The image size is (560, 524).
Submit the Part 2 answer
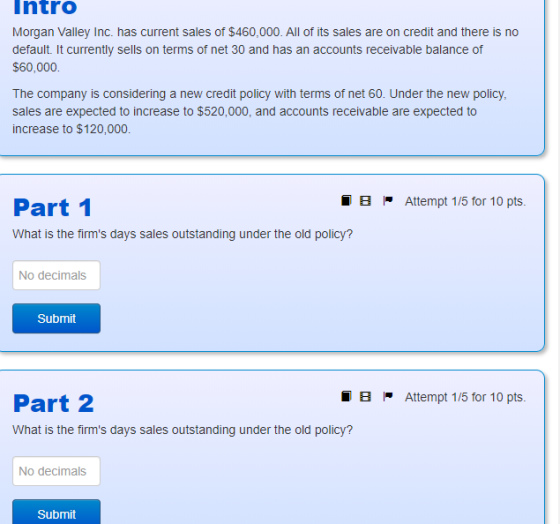[56, 512]
